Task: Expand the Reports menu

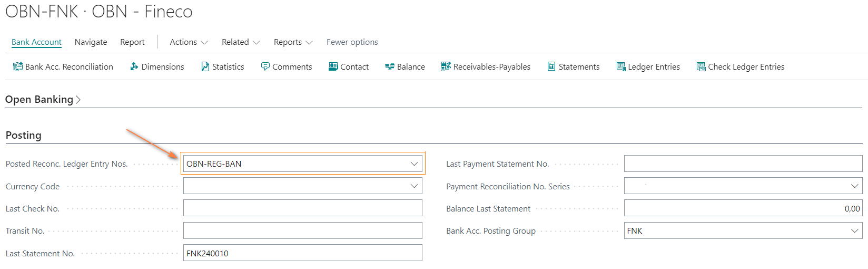Action: 293,42
